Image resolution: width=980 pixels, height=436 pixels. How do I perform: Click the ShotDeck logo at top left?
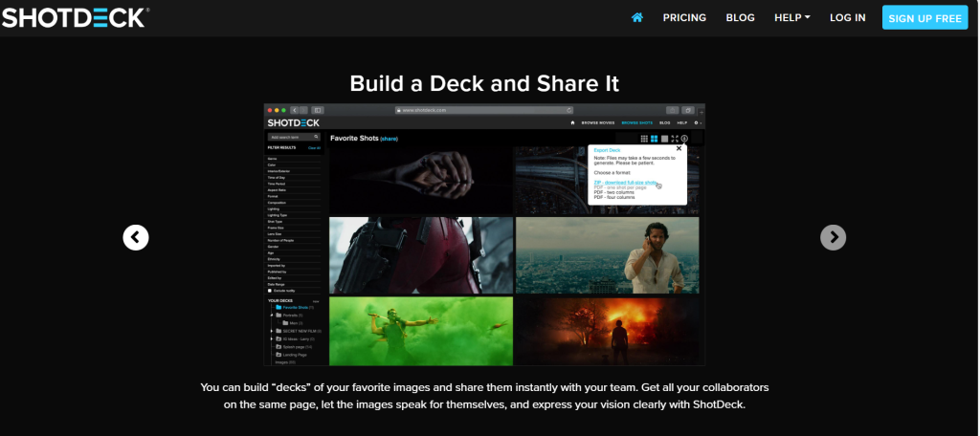click(75, 17)
